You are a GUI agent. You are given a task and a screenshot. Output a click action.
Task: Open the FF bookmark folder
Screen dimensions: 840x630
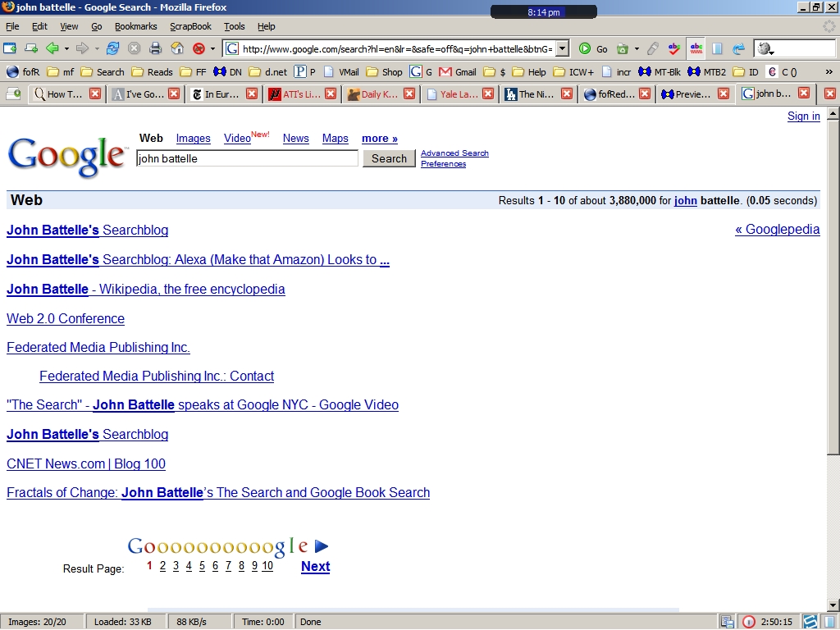coord(194,72)
